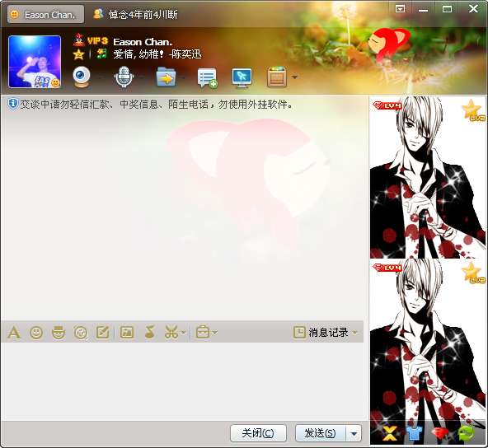Open the handwriting input pencil icon

tap(103, 333)
